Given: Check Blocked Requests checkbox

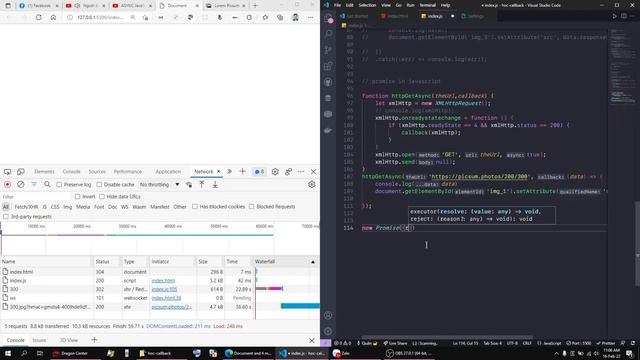Looking at the screenshot, I should [251, 207].
